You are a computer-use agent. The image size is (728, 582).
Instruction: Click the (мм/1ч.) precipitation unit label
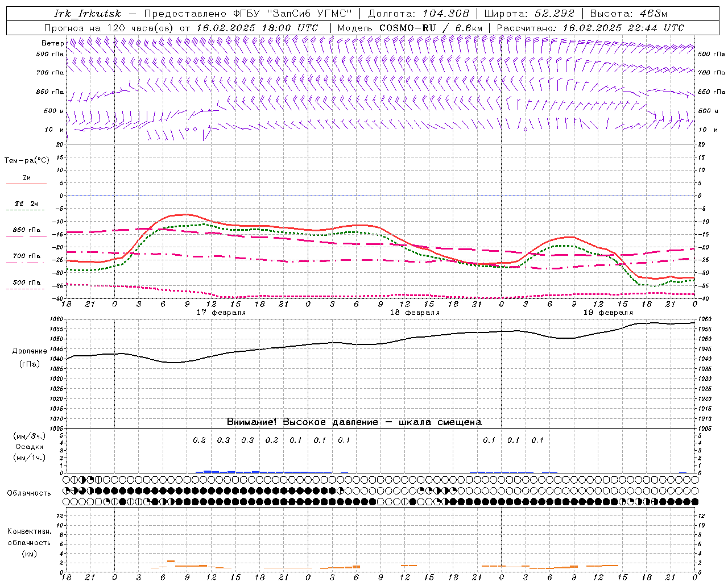click(30, 458)
